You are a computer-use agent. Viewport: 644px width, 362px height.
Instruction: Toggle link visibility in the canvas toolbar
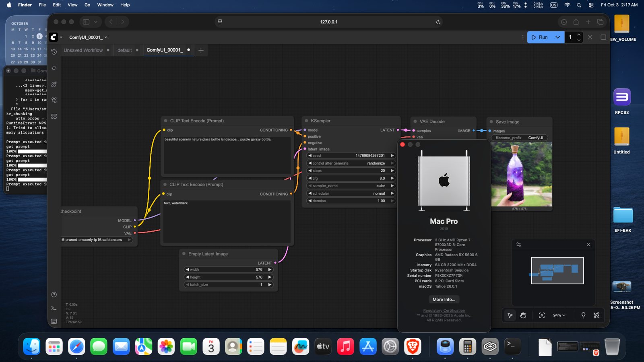tap(597, 315)
